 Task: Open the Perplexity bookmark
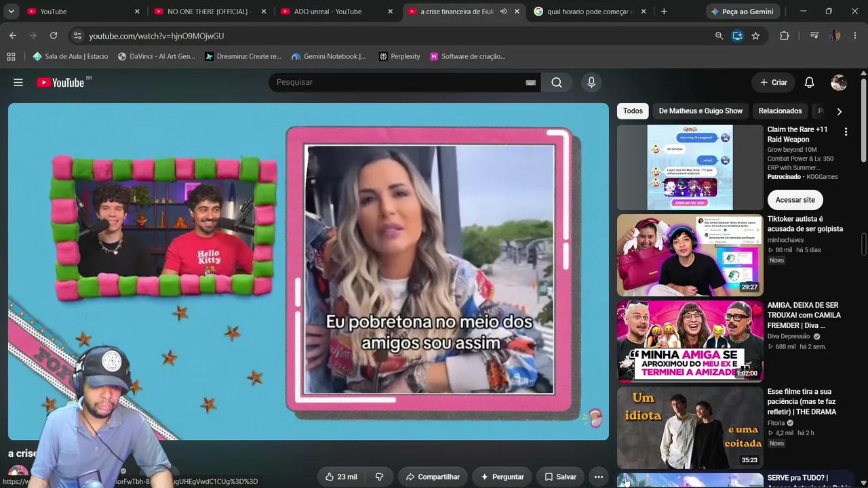click(399, 57)
